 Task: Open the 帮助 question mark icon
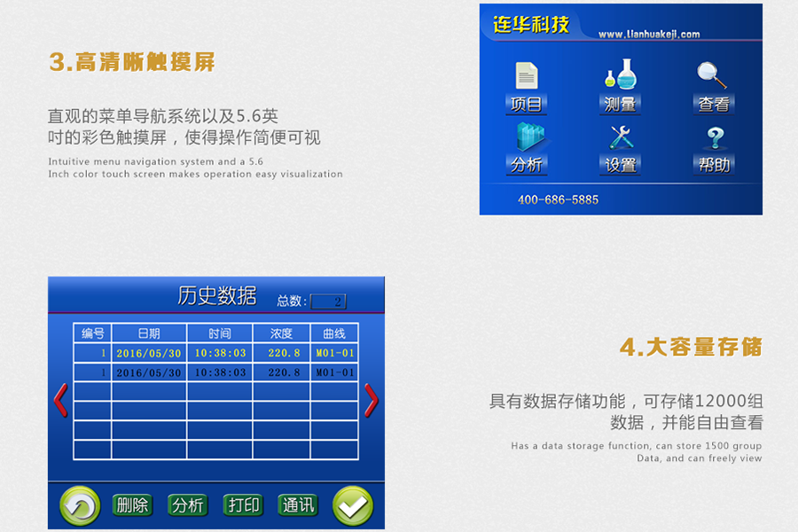click(x=715, y=137)
